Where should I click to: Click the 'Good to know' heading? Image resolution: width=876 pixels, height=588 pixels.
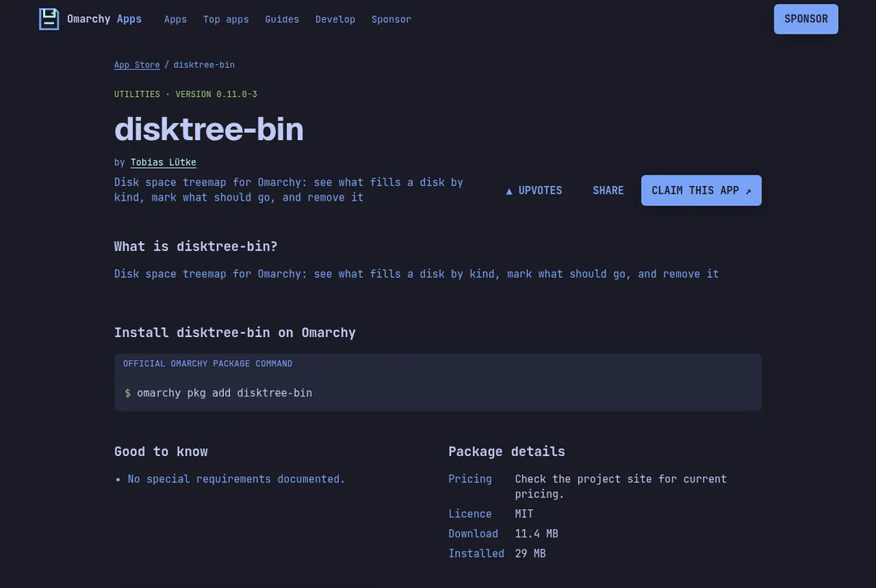161,452
